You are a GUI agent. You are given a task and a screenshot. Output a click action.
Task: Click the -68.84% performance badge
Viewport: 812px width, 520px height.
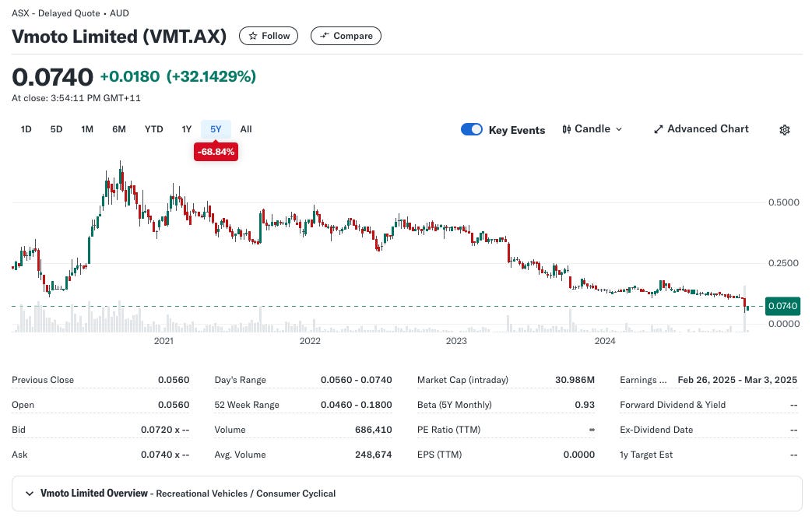click(x=216, y=152)
